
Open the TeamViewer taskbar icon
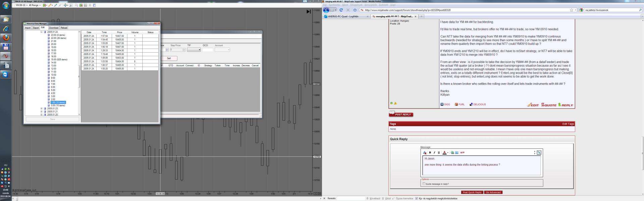tap(6, 75)
